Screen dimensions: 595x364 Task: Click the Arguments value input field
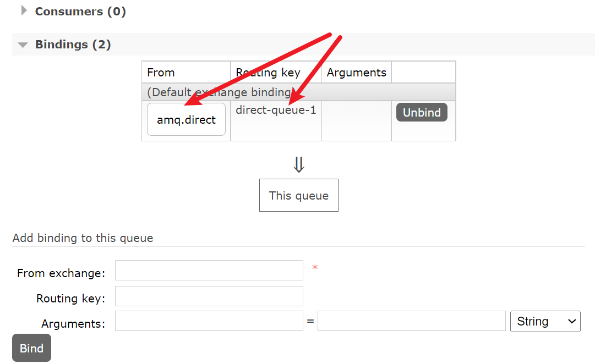411,321
